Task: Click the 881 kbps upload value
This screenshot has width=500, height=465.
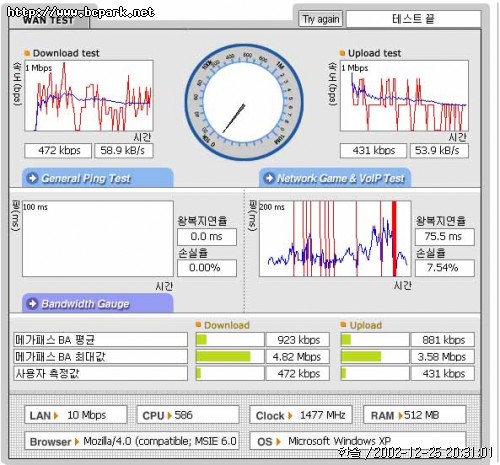Action: (443, 340)
